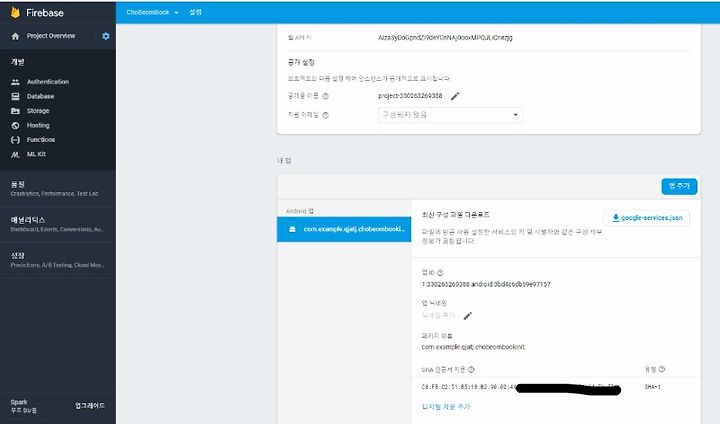
Task: Open Hosting section
Action: point(38,125)
